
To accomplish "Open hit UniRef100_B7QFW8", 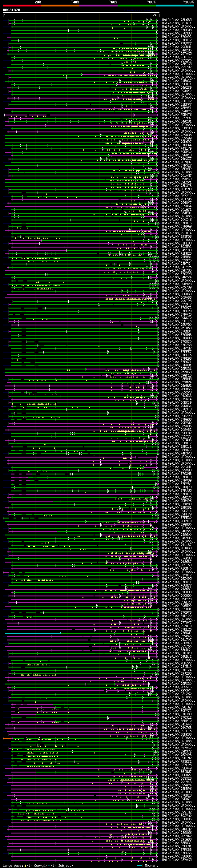I will coord(177,30).
